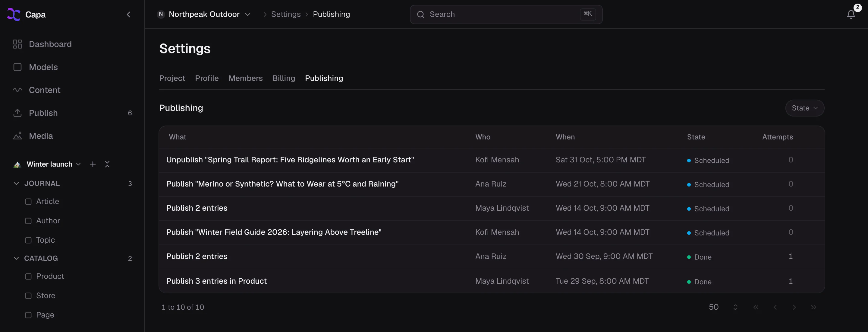This screenshot has height=332, width=868.
Task: Sort by the When column header
Action: coord(565,137)
